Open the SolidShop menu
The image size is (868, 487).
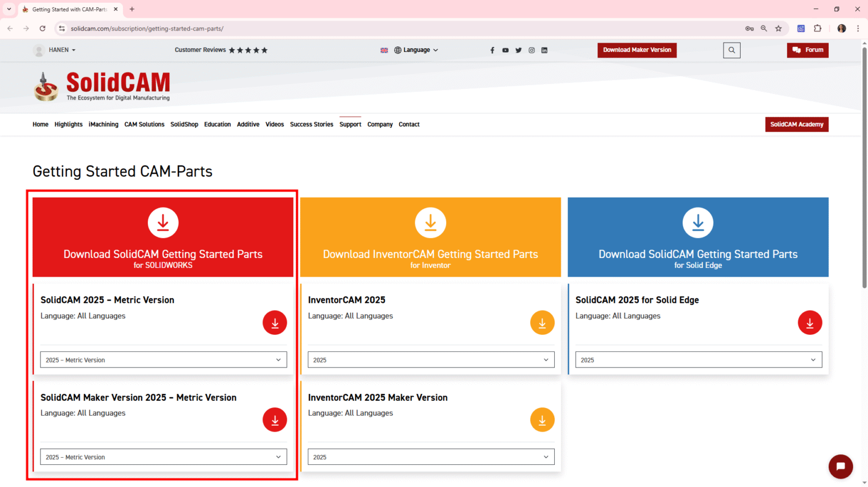click(x=184, y=125)
